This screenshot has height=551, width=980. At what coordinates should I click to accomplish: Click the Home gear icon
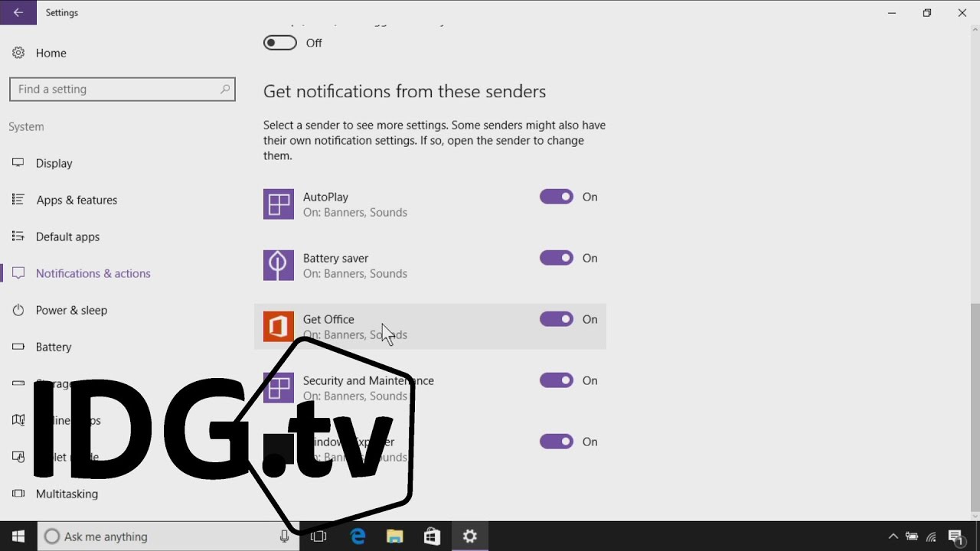[18, 53]
